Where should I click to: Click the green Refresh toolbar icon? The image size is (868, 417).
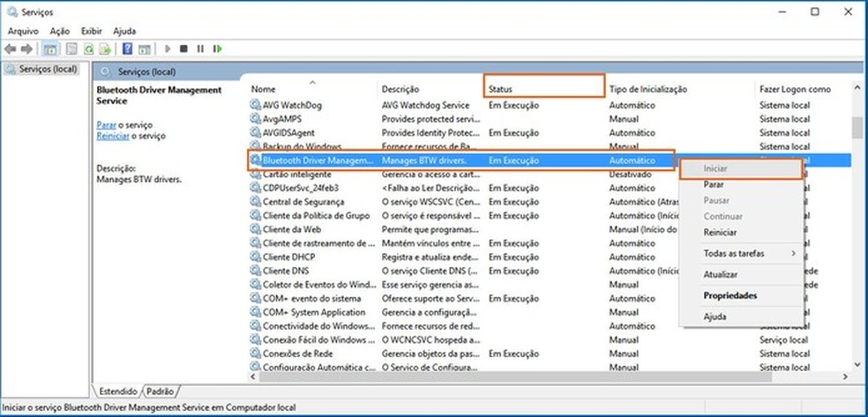[88, 49]
